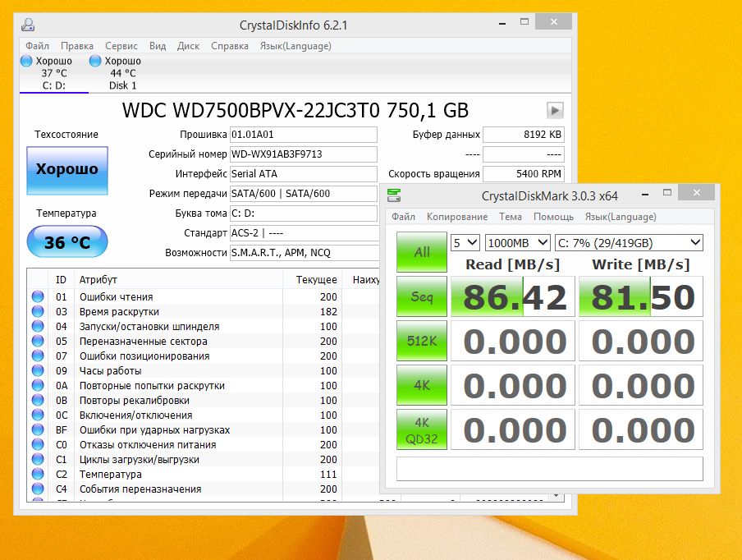
Task: Click status orb for C2 Температура
Action: click(x=38, y=474)
